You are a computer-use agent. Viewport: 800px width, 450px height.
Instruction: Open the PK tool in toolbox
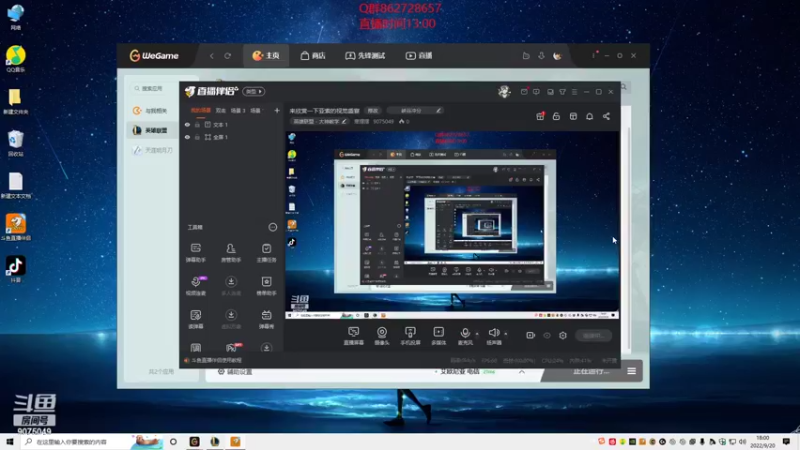click(232, 347)
